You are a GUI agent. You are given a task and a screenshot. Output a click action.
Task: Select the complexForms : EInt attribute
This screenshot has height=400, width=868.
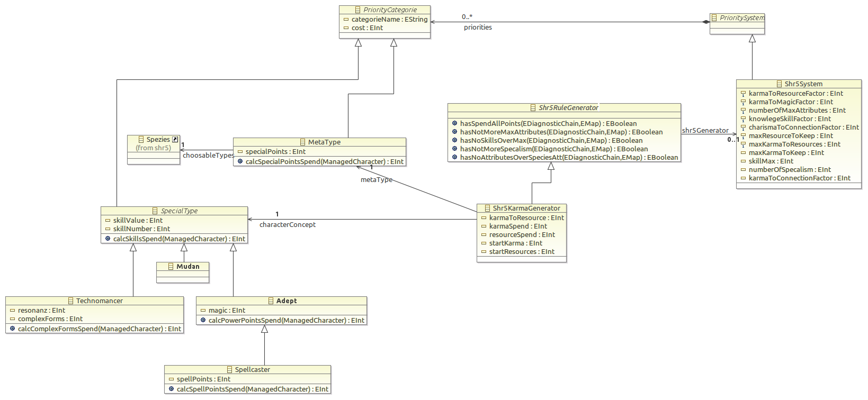click(50, 319)
